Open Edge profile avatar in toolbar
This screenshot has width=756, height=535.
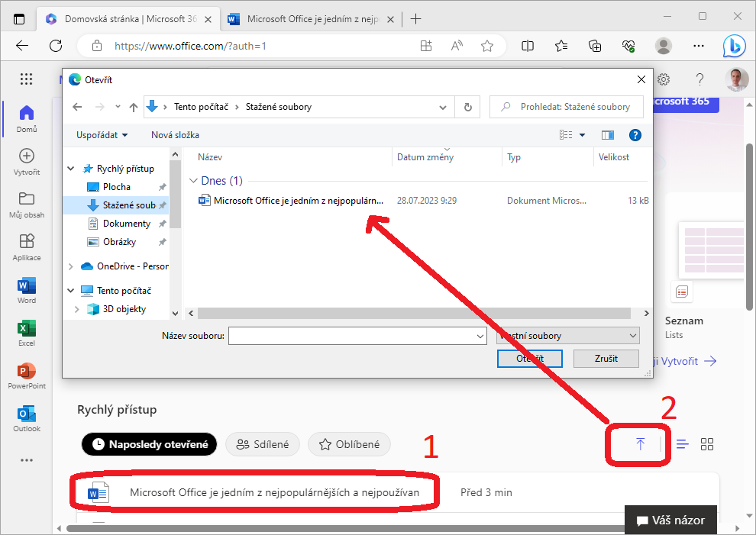[664, 46]
